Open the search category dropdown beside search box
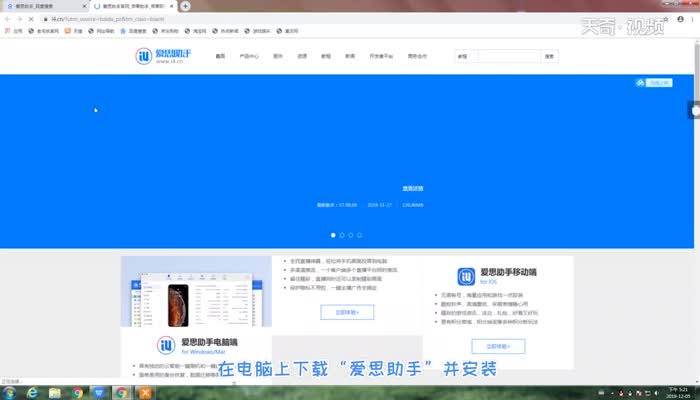Screen dimensions: 700x400 point(466,56)
